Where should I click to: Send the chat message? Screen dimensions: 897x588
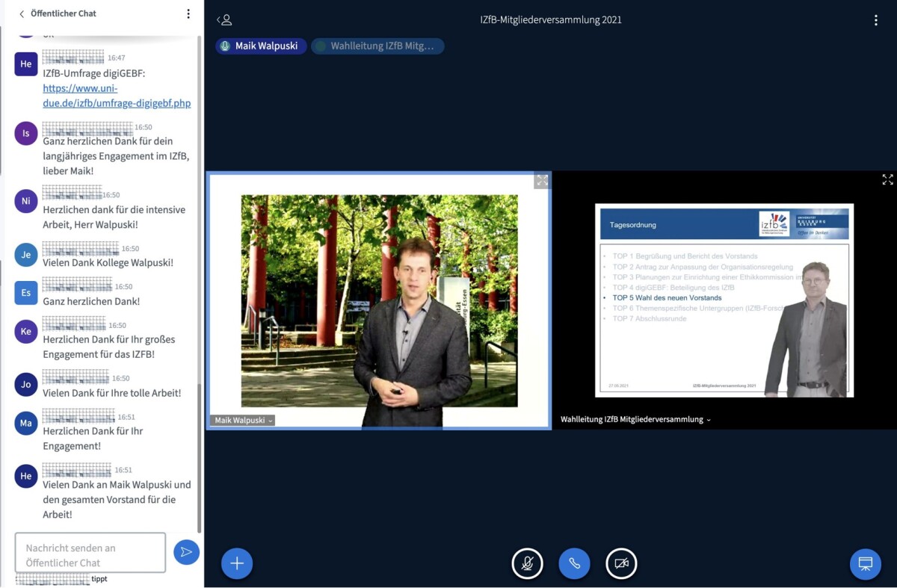(x=186, y=552)
